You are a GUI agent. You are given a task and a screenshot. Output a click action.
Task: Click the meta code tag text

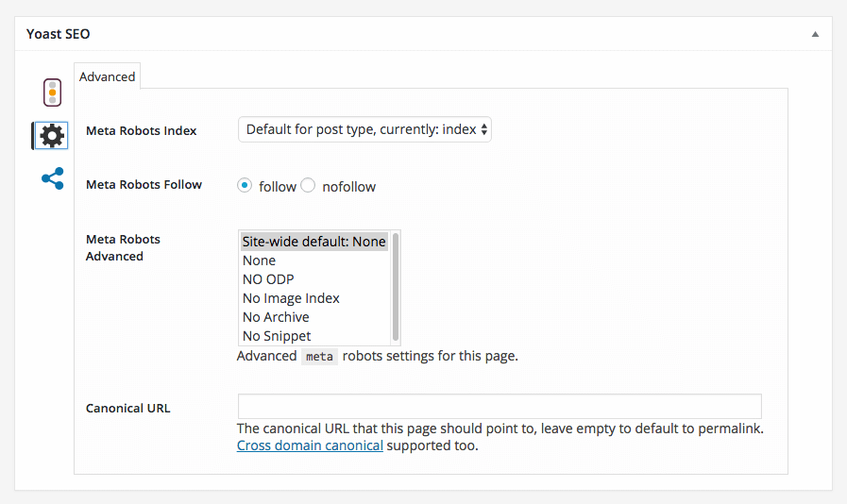(x=319, y=357)
